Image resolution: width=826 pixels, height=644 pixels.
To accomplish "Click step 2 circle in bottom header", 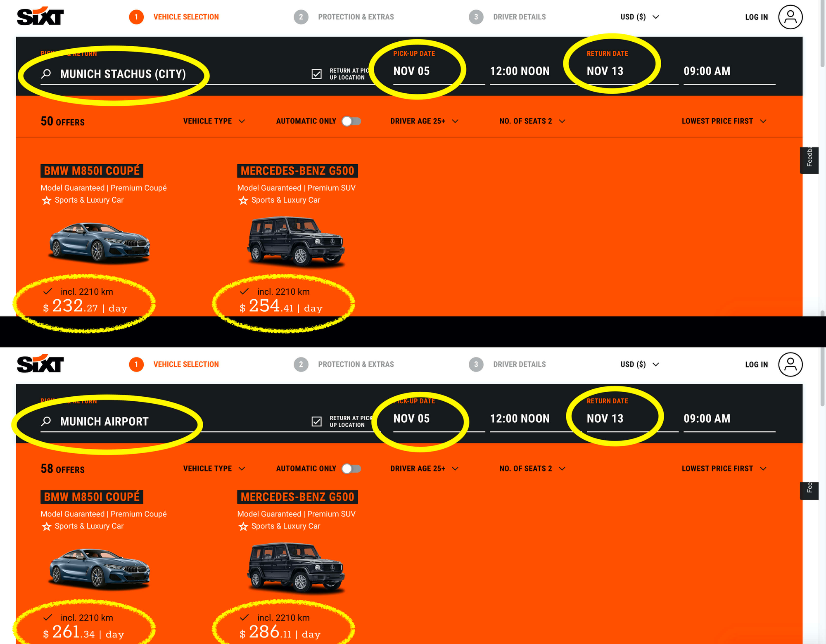I will coord(301,364).
